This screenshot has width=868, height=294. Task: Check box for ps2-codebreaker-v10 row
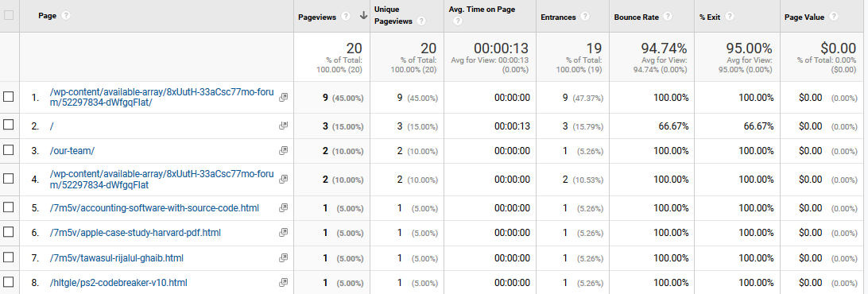[x=8, y=282]
